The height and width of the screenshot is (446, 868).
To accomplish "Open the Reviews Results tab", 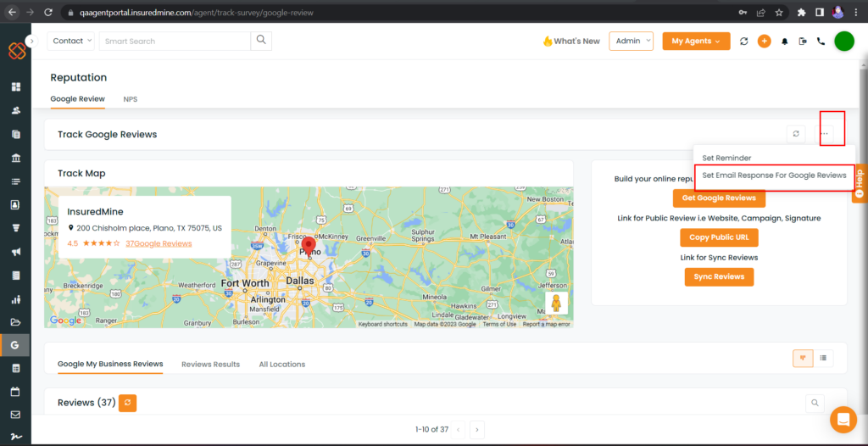I will click(x=210, y=365).
